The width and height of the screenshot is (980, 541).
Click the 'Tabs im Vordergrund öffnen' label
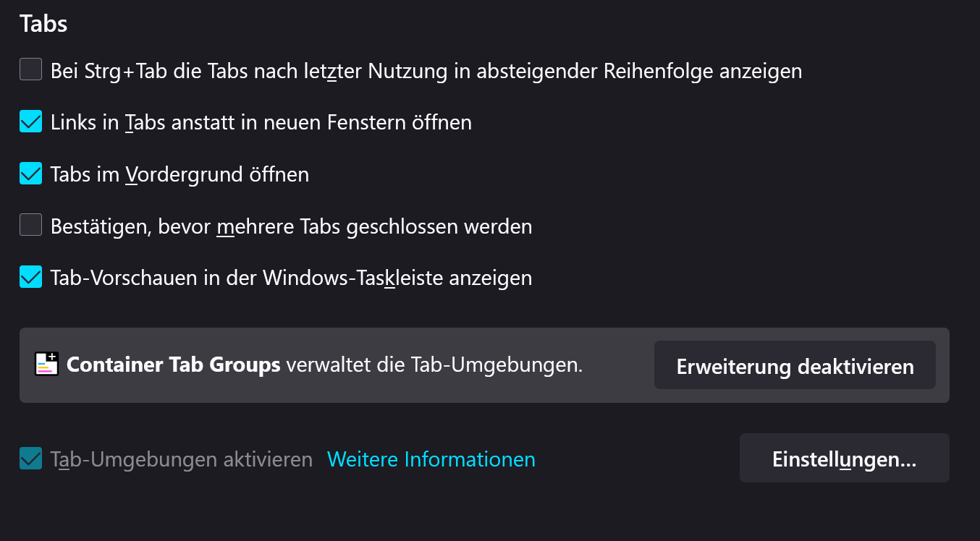[179, 174]
